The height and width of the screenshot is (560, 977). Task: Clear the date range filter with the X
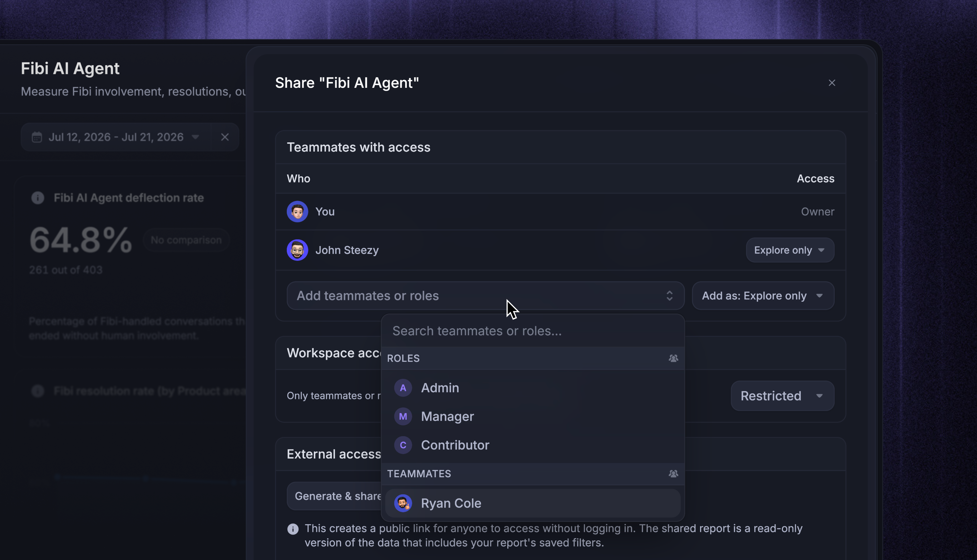point(225,137)
